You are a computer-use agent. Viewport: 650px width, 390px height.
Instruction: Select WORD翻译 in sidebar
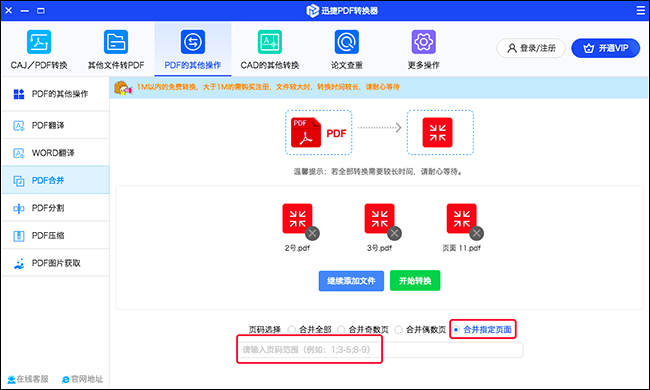pos(56,153)
